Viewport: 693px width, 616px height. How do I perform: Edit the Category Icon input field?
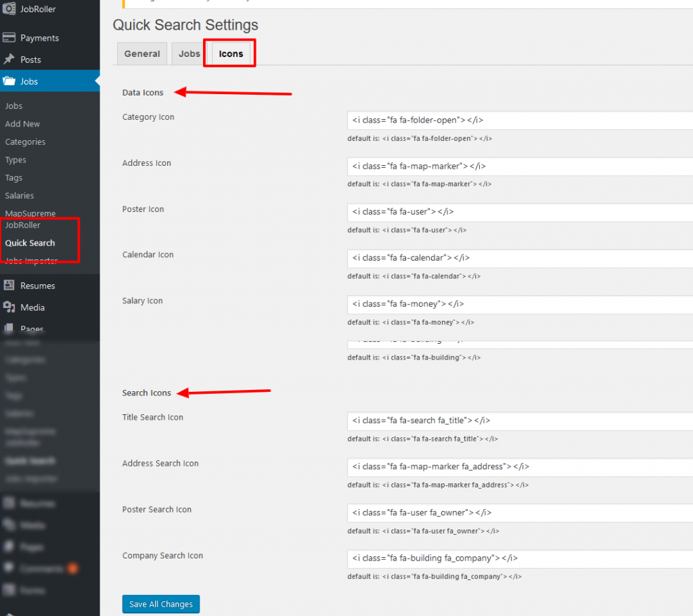click(x=520, y=120)
